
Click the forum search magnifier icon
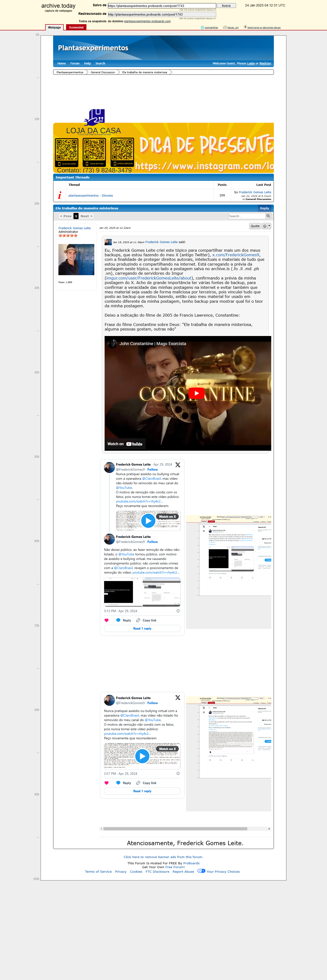(268, 216)
